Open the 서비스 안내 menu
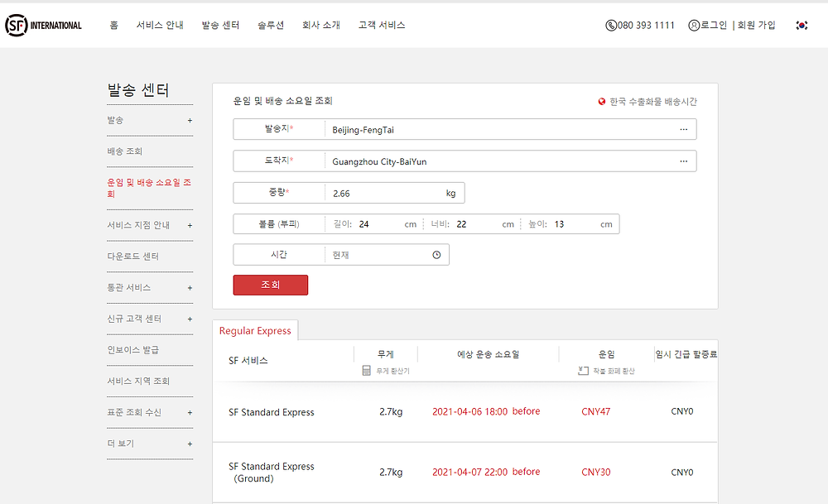Screen dimensions: 828x504 coord(160,25)
